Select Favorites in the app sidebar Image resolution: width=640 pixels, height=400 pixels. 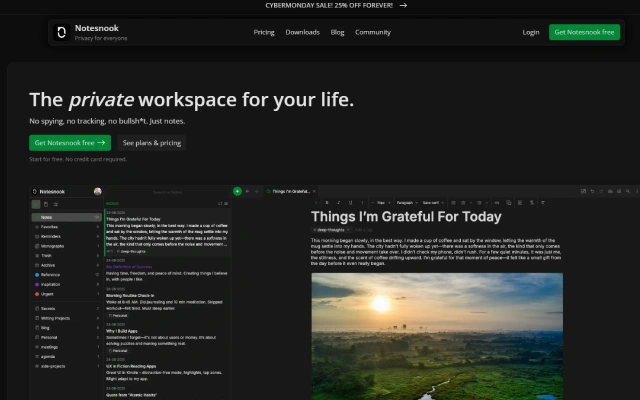[x=66, y=227]
